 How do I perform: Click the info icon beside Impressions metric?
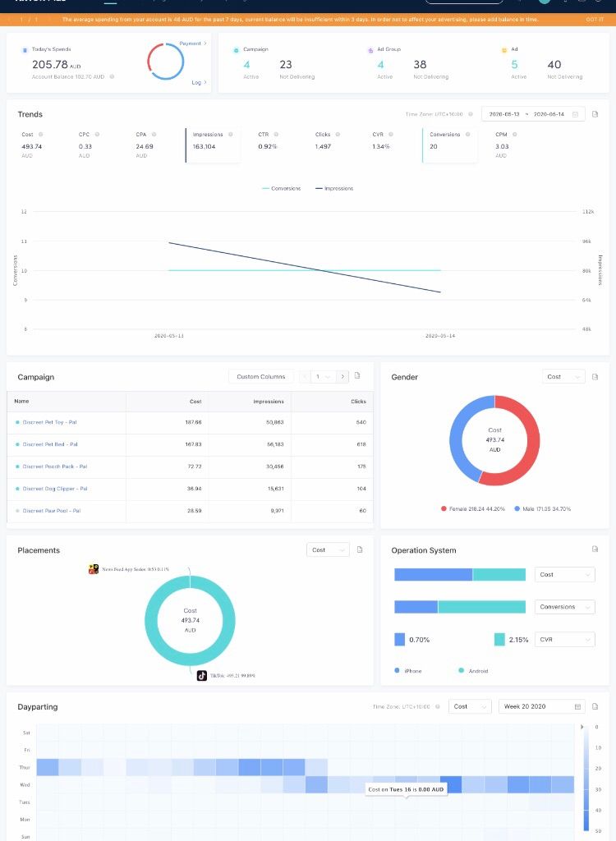point(231,135)
